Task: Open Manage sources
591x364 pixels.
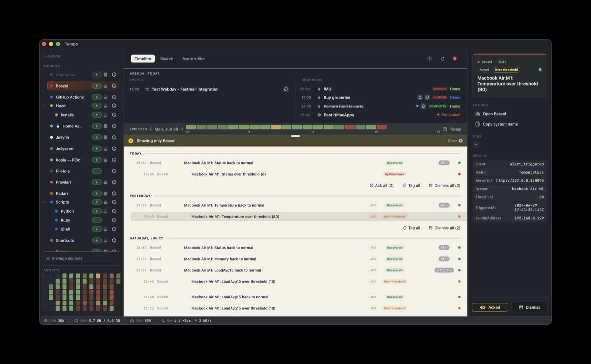Action: tap(64, 258)
